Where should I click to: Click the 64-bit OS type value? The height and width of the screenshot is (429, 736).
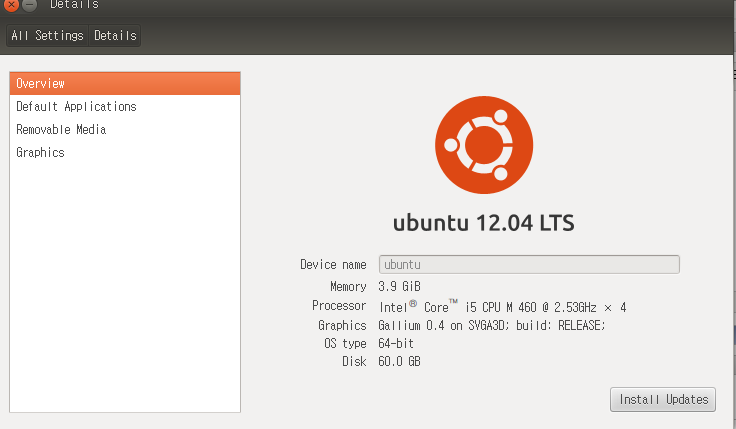(396, 344)
